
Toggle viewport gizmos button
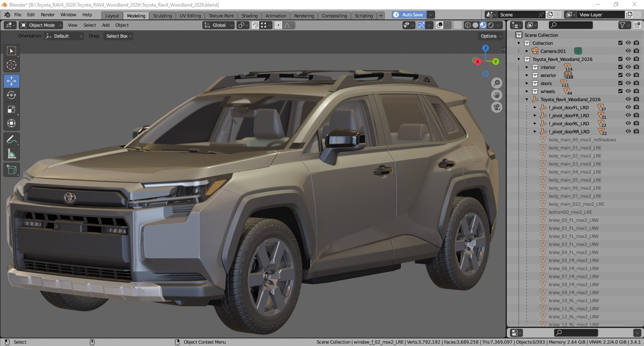tap(421, 25)
